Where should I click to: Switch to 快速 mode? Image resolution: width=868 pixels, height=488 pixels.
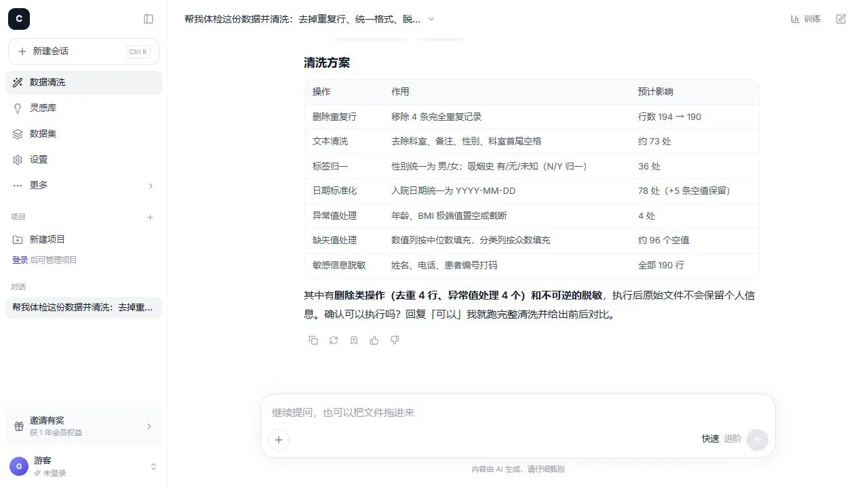[711, 439]
